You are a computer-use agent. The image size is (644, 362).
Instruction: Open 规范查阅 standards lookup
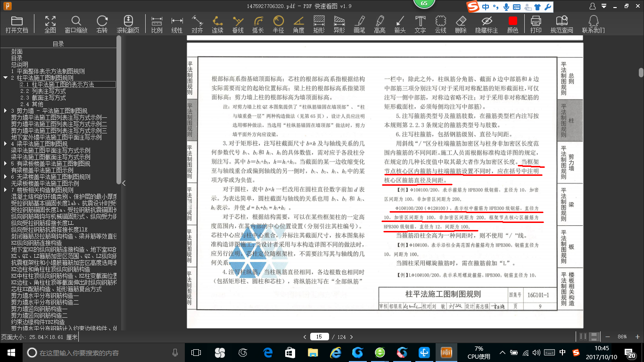(x=561, y=25)
